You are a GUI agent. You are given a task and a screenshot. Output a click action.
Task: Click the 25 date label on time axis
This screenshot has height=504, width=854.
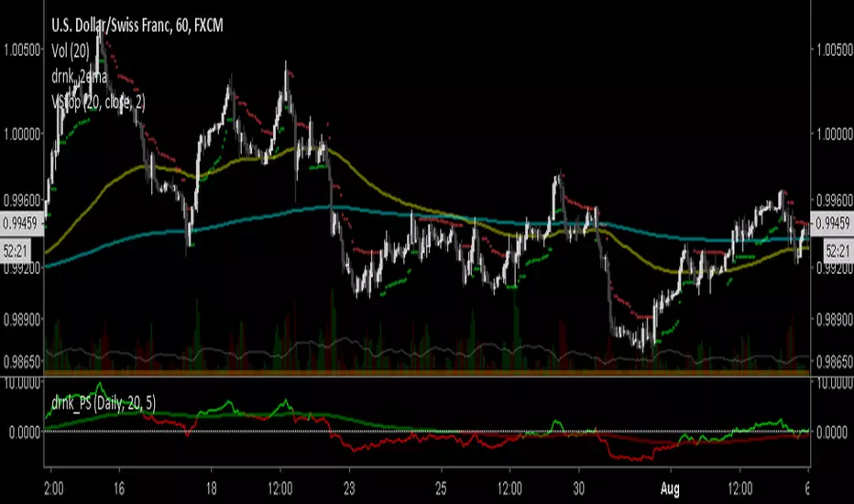441,488
